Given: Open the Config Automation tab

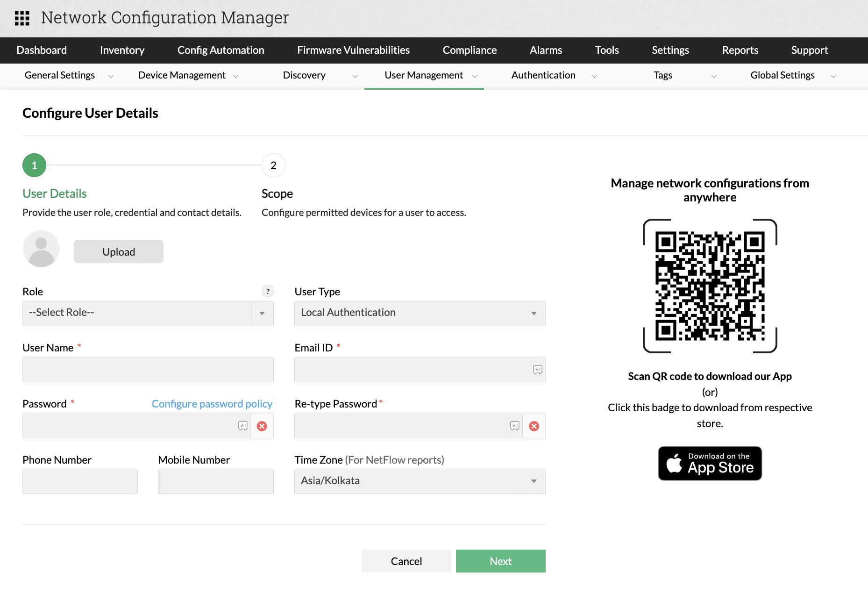Looking at the screenshot, I should [x=221, y=50].
